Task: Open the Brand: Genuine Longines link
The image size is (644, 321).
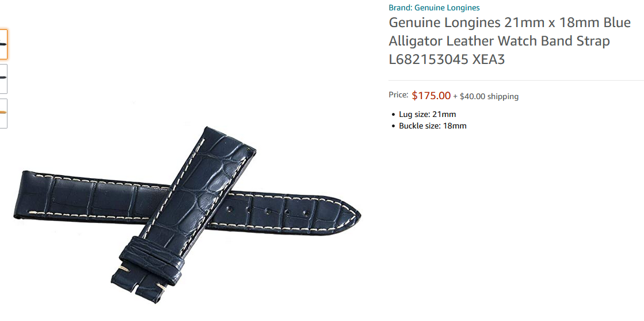Action: [x=434, y=7]
